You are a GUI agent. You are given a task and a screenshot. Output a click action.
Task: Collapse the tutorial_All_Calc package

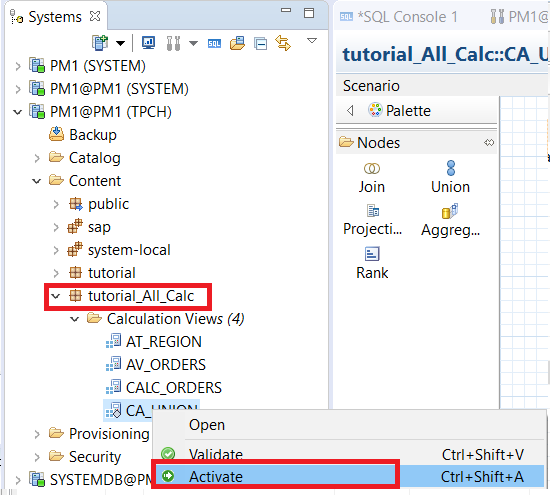tap(55, 296)
